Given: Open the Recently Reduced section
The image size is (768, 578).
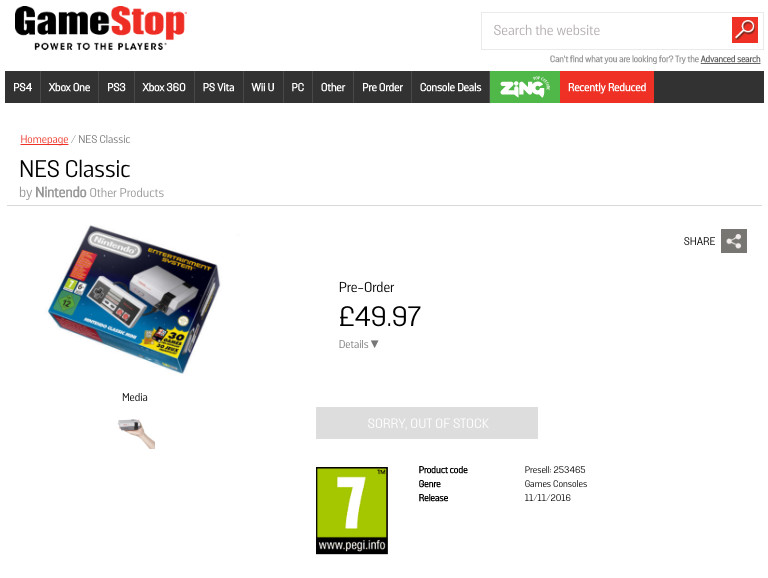Looking at the screenshot, I should coord(607,87).
